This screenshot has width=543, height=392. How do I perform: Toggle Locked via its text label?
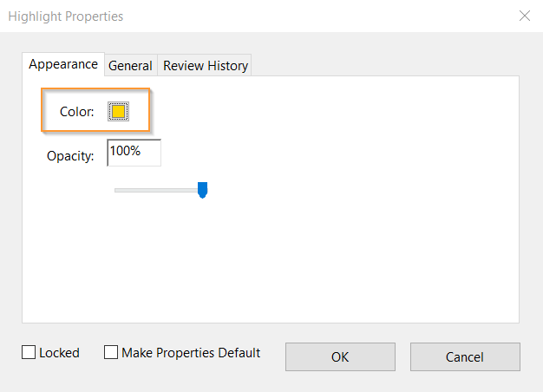pyautogui.click(x=59, y=353)
